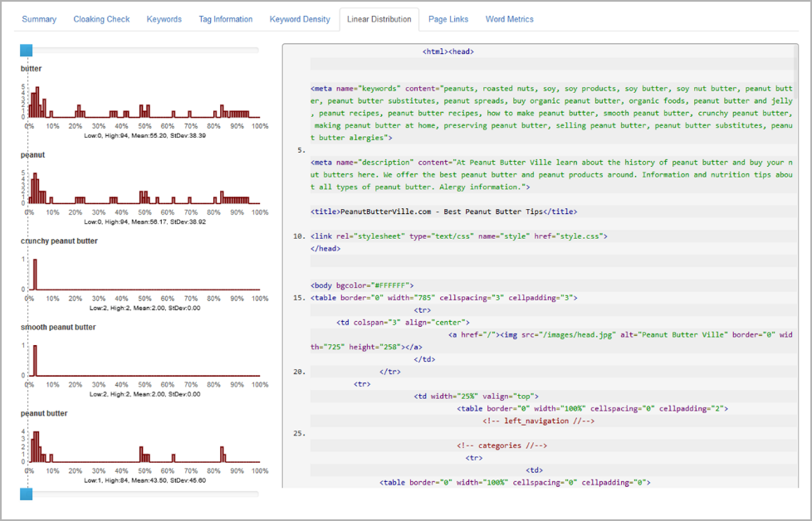The width and height of the screenshot is (812, 521).
Task: Click line number 20 in the code gutter
Action: tap(300, 372)
